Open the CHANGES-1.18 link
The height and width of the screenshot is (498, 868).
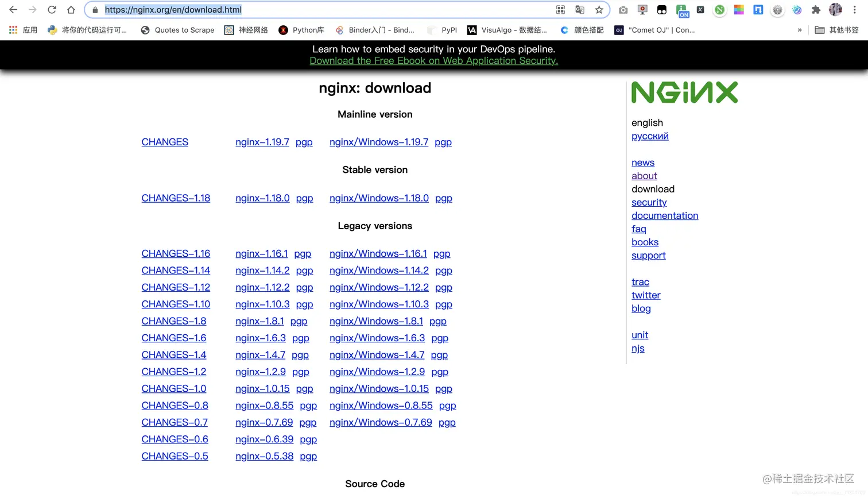click(x=176, y=198)
